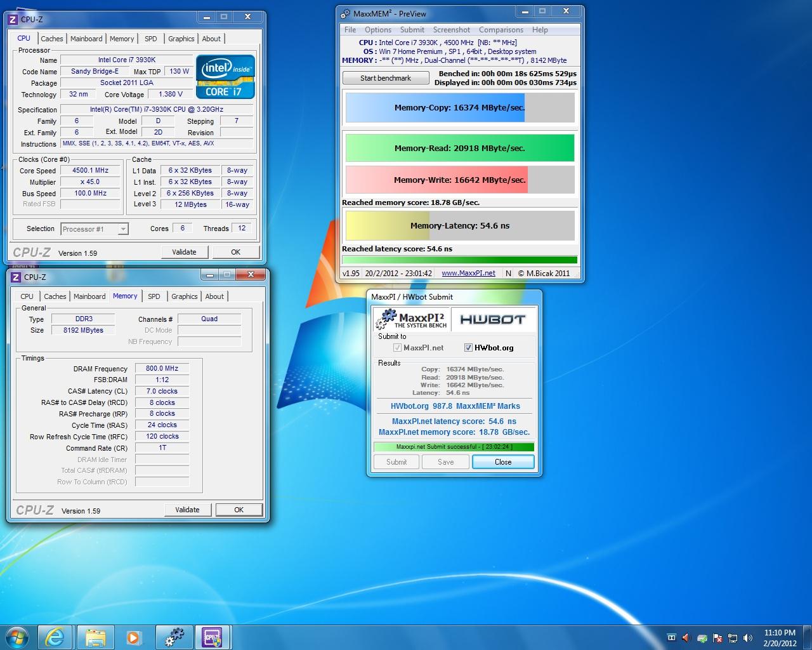This screenshot has width=812, height=650.
Task: Click the Memory-Latency result bar
Action: 460,226
